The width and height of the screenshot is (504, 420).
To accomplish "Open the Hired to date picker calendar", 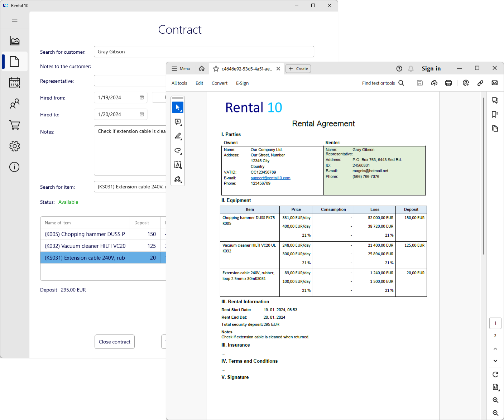I will pyautogui.click(x=142, y=114).
